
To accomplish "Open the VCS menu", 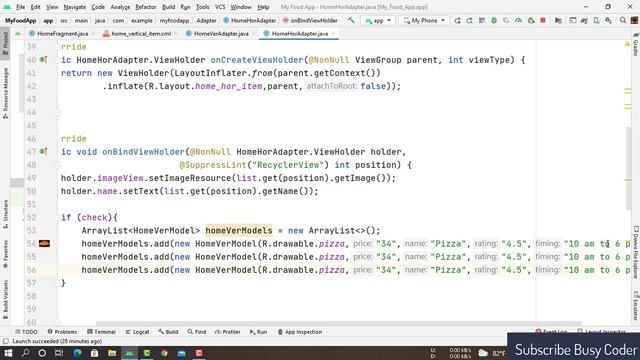I will point(220,7).
